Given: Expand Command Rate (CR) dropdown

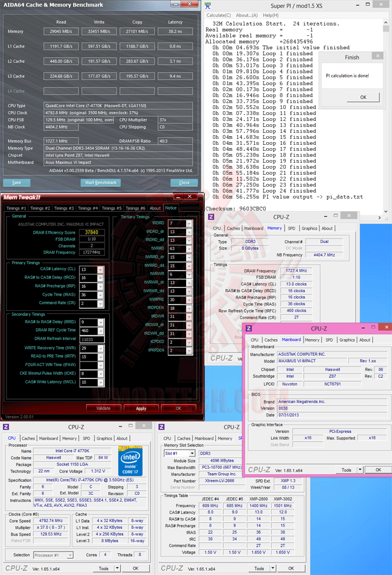Looking at the screenshot, I should point(101,304).
